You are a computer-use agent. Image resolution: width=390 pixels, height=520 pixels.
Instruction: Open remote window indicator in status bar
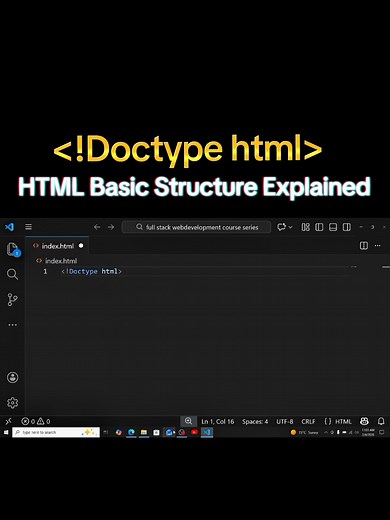[9, 421]
